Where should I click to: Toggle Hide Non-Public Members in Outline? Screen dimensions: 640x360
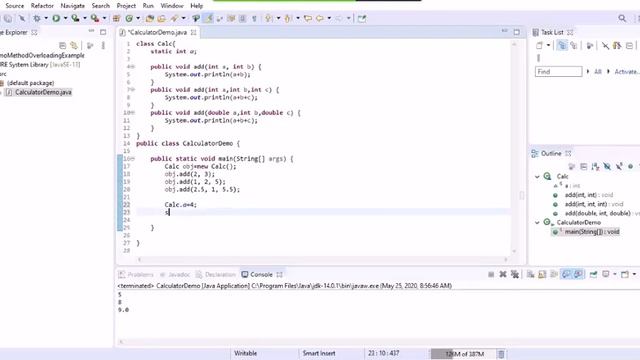(x=631, y=166)
